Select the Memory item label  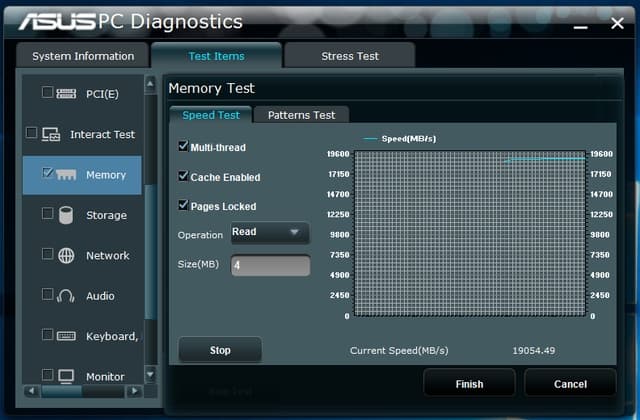[106, 175]
